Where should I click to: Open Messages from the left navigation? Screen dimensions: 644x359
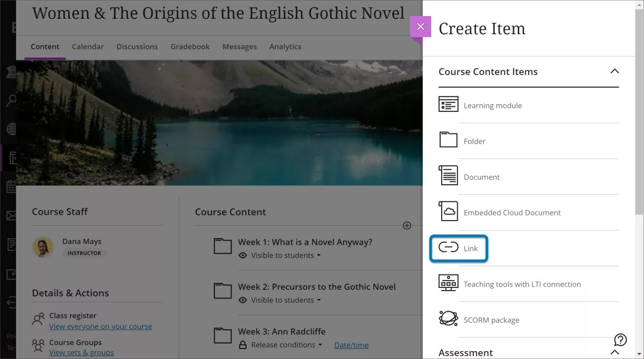coord(10,215)
